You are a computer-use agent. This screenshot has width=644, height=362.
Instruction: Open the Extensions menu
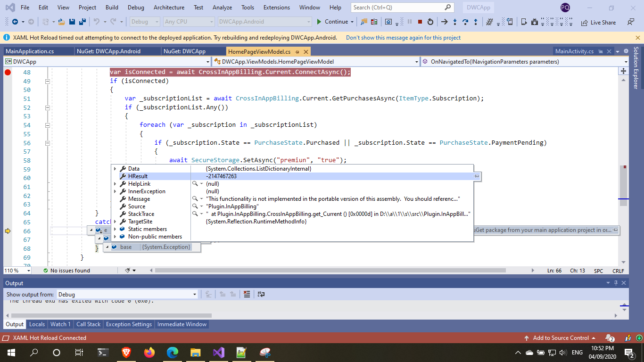point(277,8)
